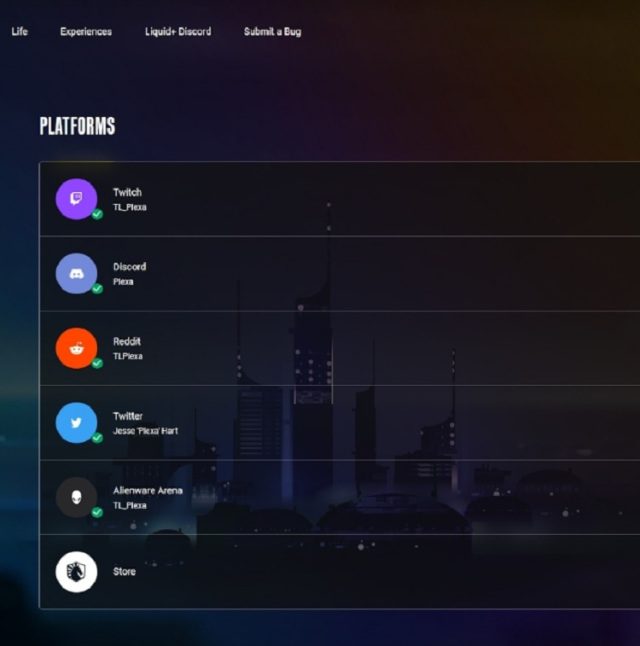Click the green checkmark on Twitter
The image size is (640, 646).
tap(97, 438)
